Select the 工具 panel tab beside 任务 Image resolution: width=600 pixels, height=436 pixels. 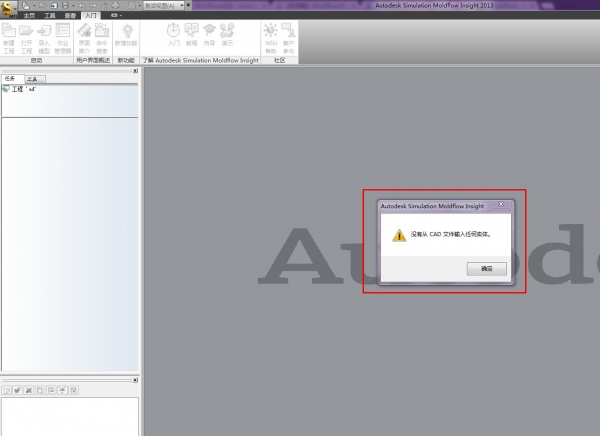35,79
